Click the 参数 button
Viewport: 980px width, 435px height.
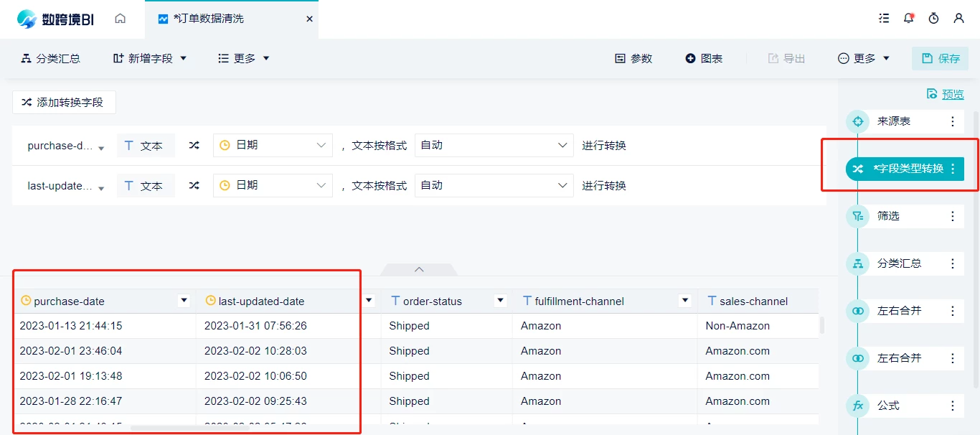633,59
